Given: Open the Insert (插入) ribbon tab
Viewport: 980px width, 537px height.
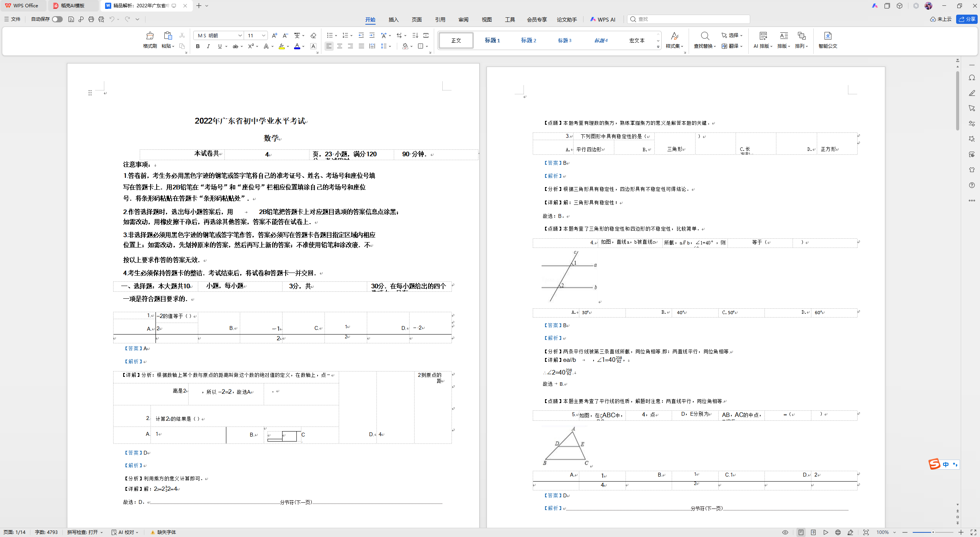Looking at the screenshot, I should [x=393, y=20].
